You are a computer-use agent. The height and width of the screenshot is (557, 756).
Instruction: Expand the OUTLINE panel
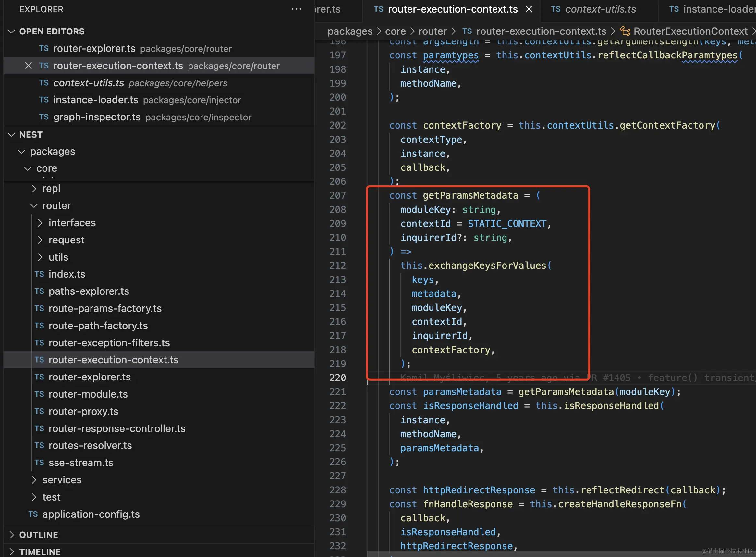click(x=11, y=535)
